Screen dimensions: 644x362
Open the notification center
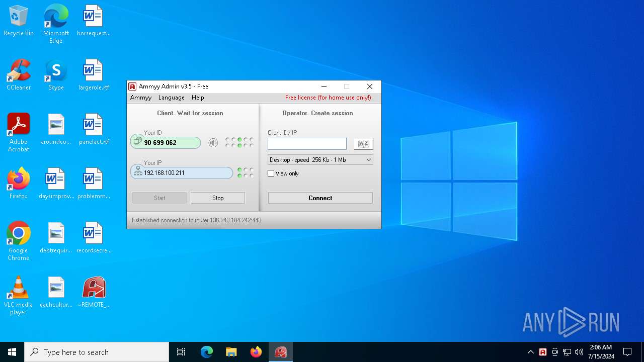627,352
